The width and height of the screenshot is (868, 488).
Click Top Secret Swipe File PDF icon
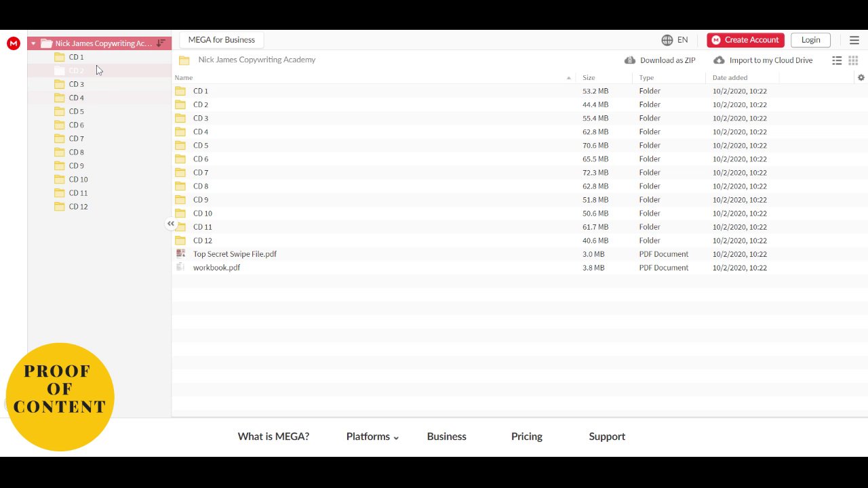(180, 253)
